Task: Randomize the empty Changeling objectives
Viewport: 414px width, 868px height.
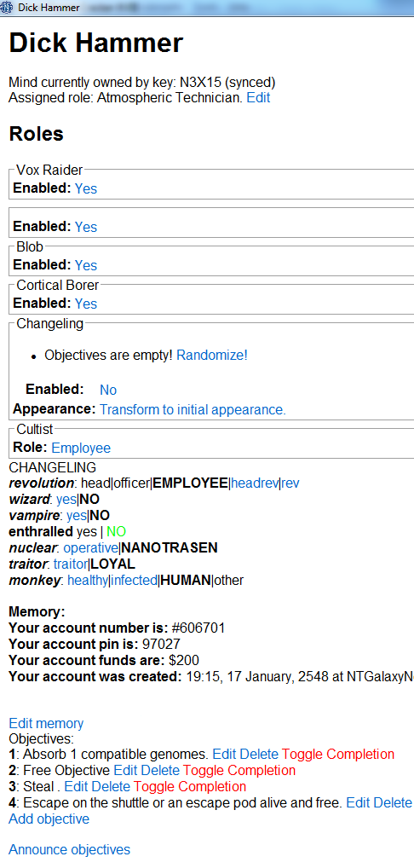Action: click(x=212, y=356)
